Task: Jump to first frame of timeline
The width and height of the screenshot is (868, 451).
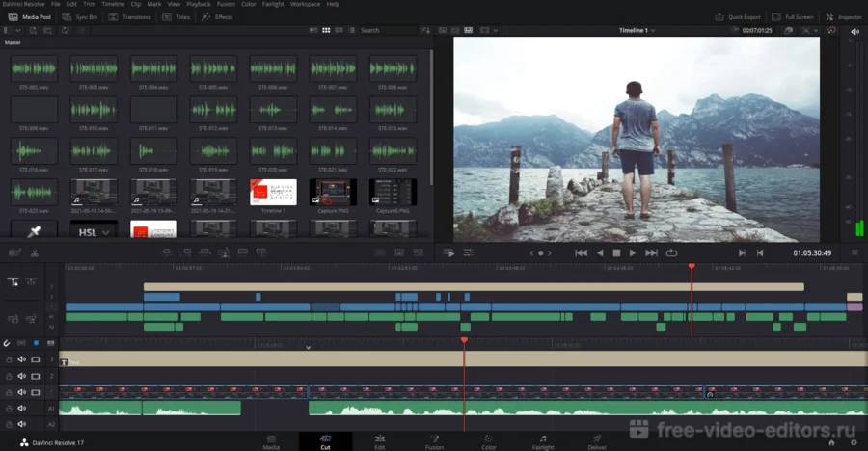Action: (581, 252)
